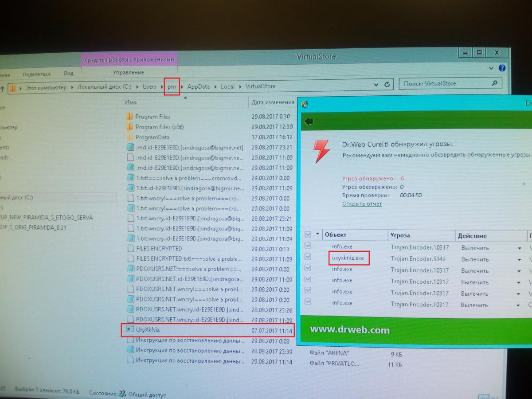Select the Trojan.Encoder.5342 threat name
Screen dimensions: 532x399
click(418, 259)
